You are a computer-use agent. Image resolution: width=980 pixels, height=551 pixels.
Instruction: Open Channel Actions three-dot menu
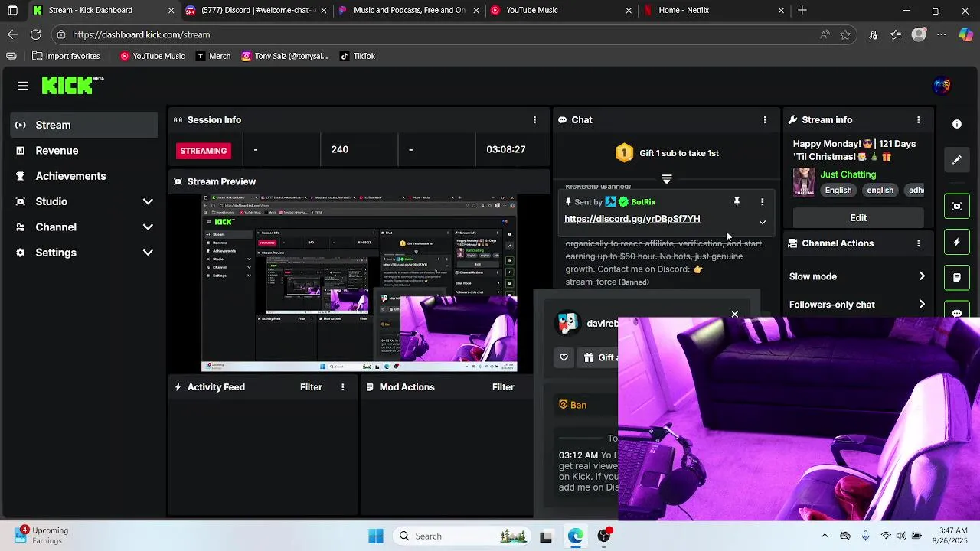[918, 243]
